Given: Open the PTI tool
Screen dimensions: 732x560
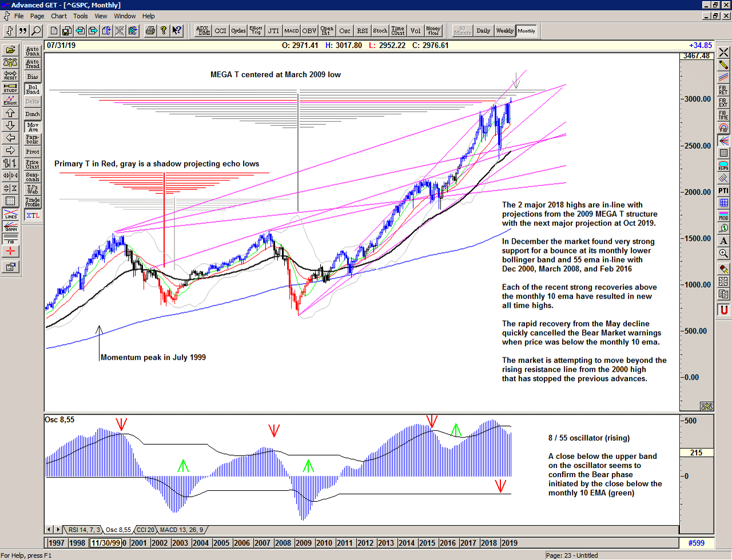Looking at the screenshot, I should (723, 190).
